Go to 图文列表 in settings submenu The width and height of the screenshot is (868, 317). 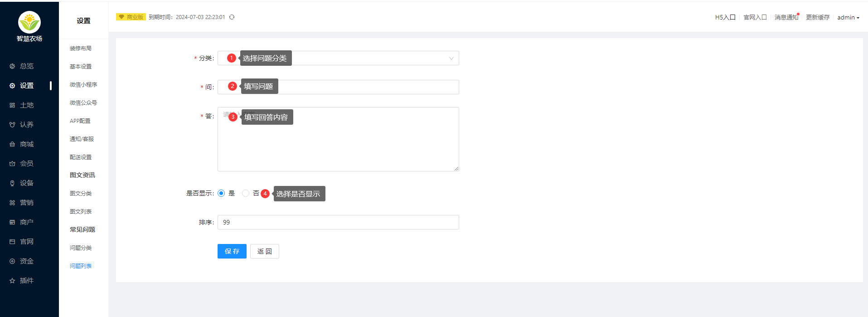click(81, 212)
